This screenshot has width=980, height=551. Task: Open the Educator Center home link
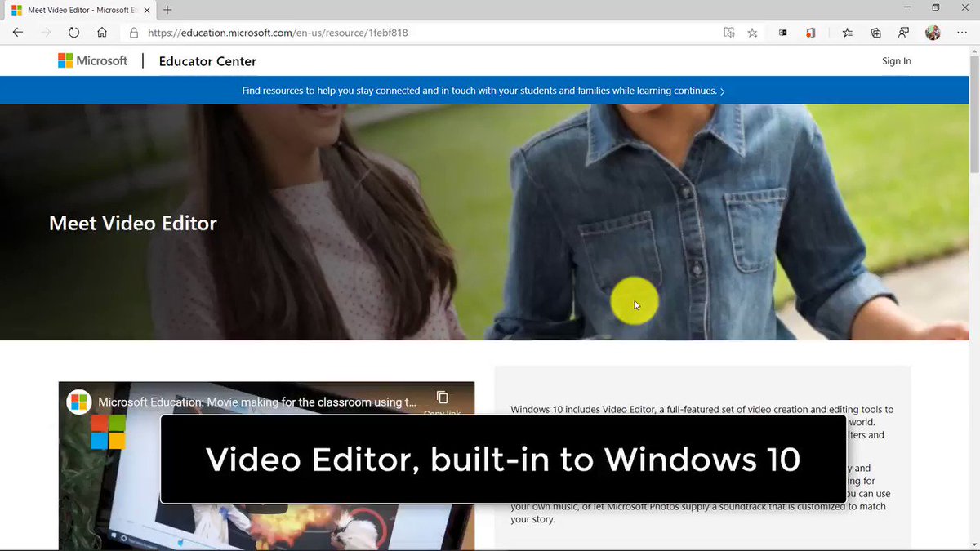point(207,61)
